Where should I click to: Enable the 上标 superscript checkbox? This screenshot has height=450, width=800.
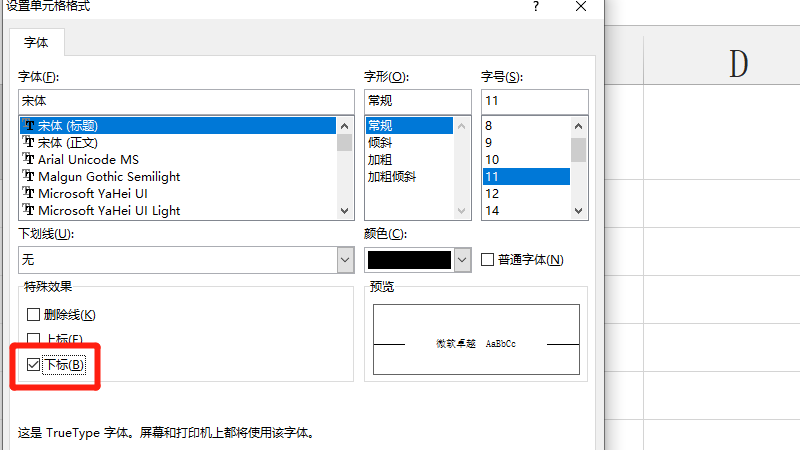click(34, 339)
